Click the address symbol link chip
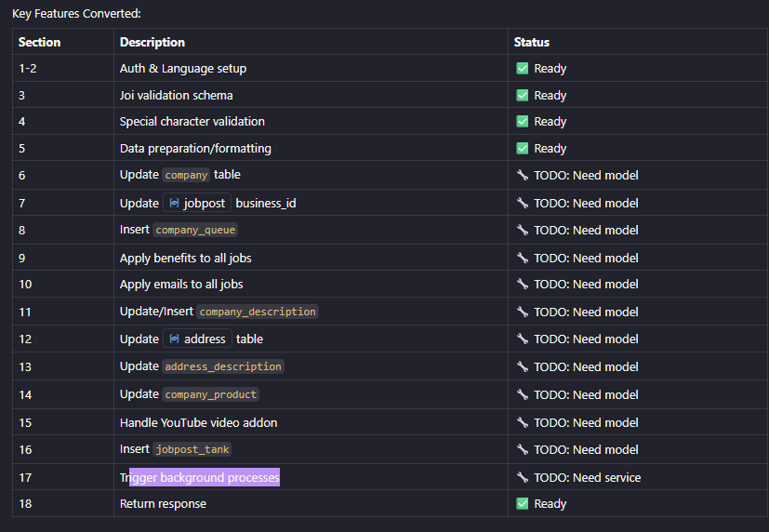769x532 pixels. (196, 339)
